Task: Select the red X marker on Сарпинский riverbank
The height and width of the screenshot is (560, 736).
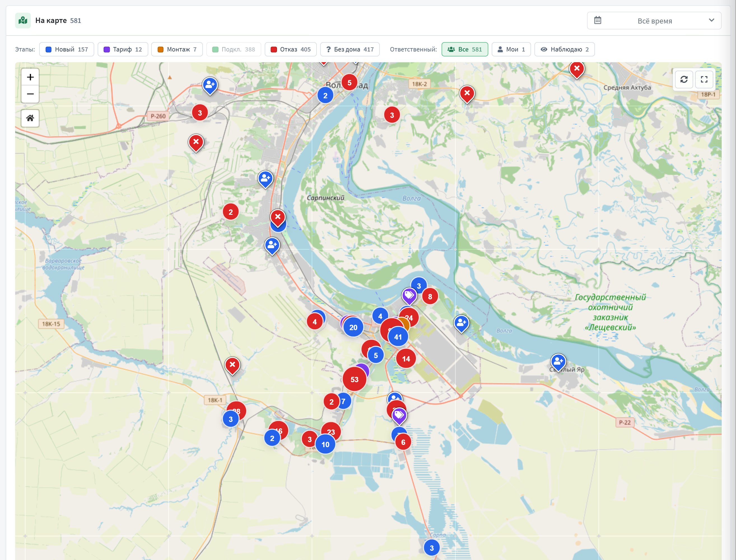Action: (278, 218)
